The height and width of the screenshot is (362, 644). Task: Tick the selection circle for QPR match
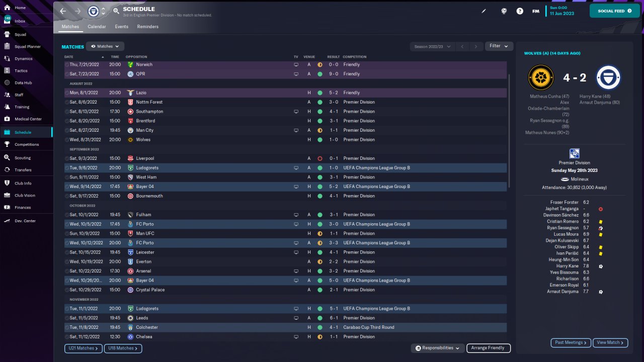67,74
